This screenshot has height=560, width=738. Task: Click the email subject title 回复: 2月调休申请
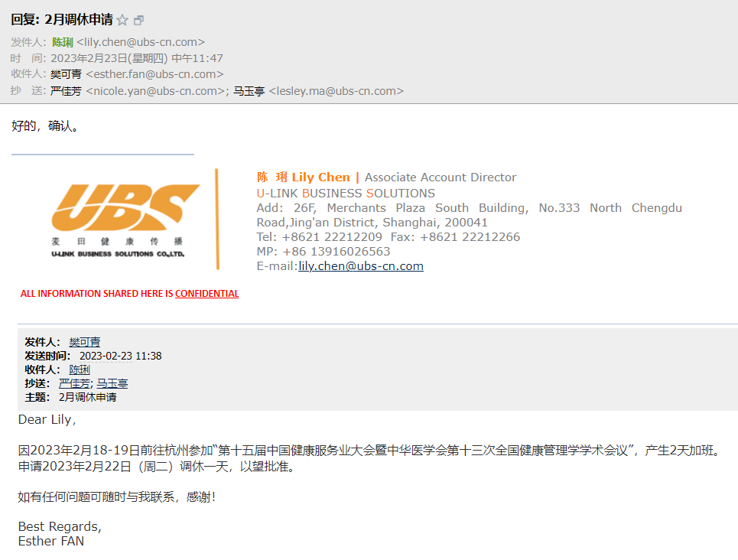[62, 19]
